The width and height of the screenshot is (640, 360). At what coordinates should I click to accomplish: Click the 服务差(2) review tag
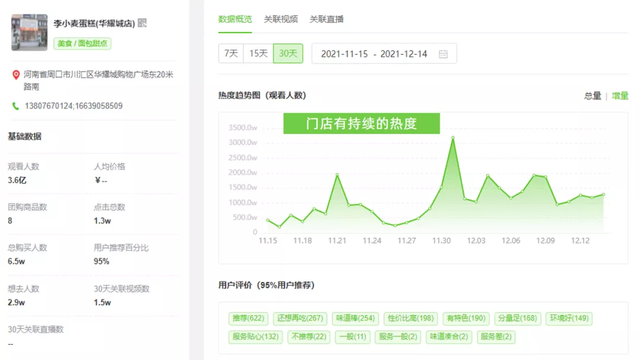tap(496, 337)
